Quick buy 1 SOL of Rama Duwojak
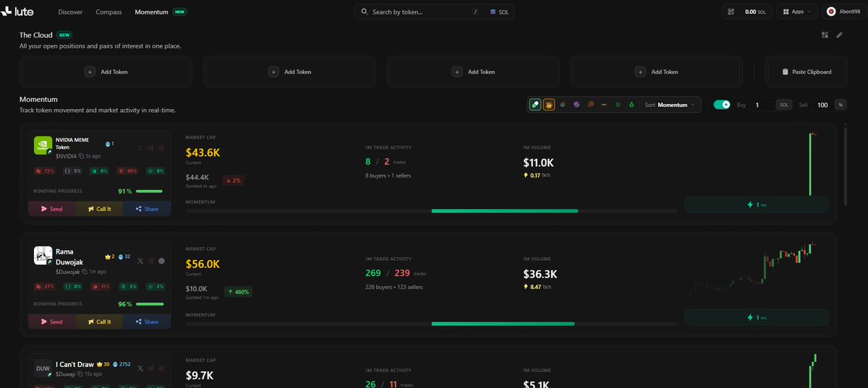This screenshot has height=388, width=868. [757, 317]
